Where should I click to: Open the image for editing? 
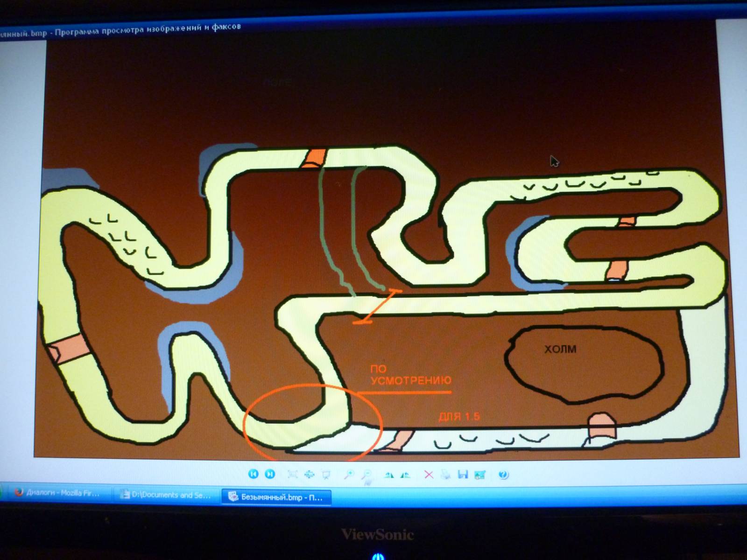tap(479, 475)
